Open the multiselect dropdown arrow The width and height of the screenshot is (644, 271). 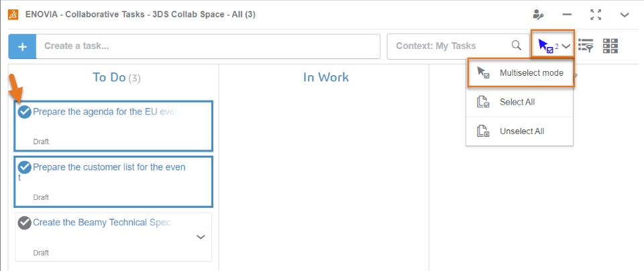coord(567,46)
